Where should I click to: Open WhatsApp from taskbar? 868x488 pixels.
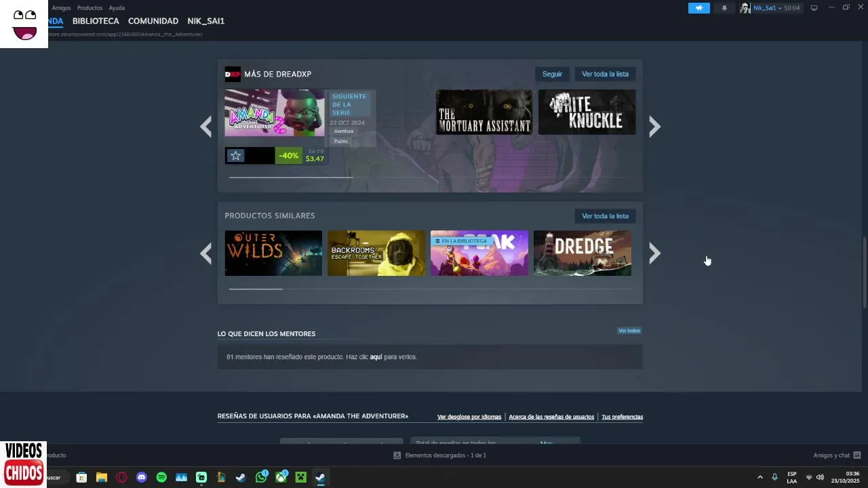click(x=261, y=477)
